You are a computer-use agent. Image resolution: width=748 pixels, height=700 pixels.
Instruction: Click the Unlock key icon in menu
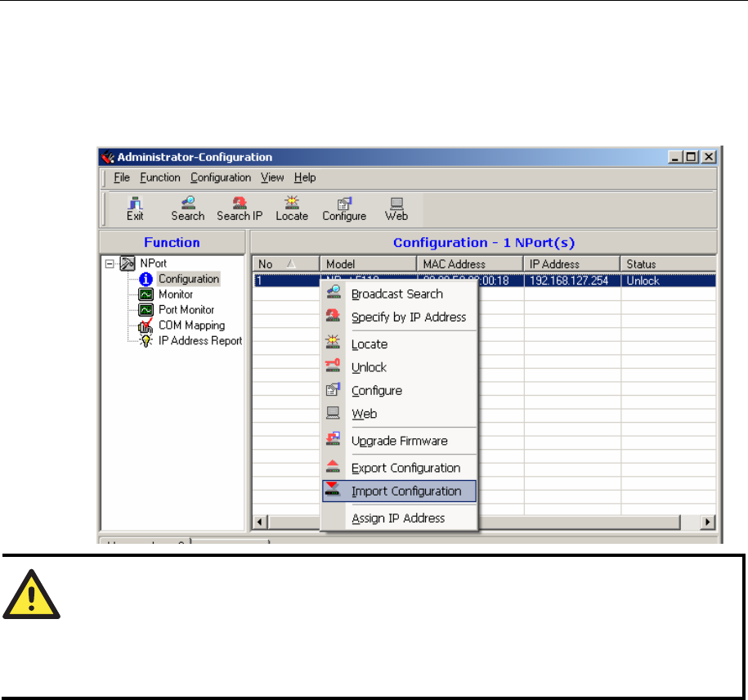[x=333, y=365]
